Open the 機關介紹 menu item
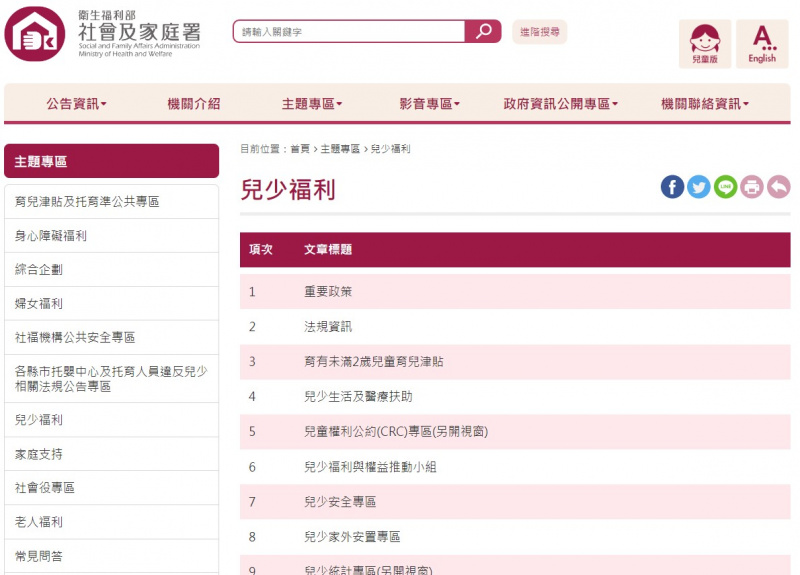The width and height of the screenshot is (800, 575). [194, 104]
